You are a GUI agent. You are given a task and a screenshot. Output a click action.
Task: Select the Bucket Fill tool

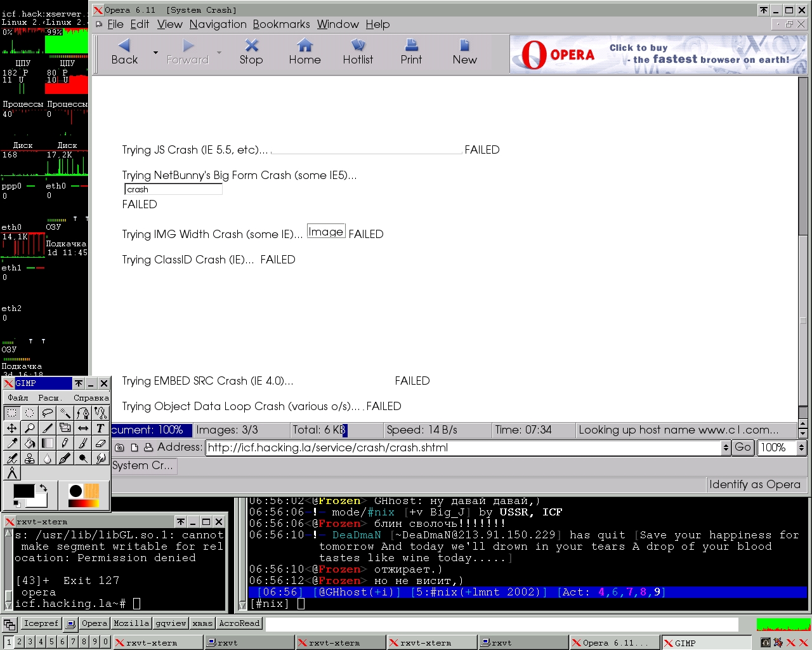pyautogui.click(x=29, y=443)
